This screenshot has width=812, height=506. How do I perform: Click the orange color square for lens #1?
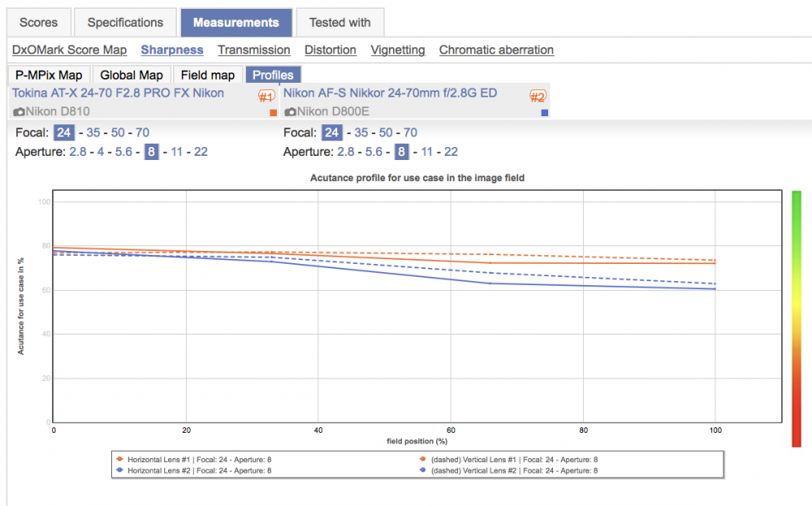[274, 113]
